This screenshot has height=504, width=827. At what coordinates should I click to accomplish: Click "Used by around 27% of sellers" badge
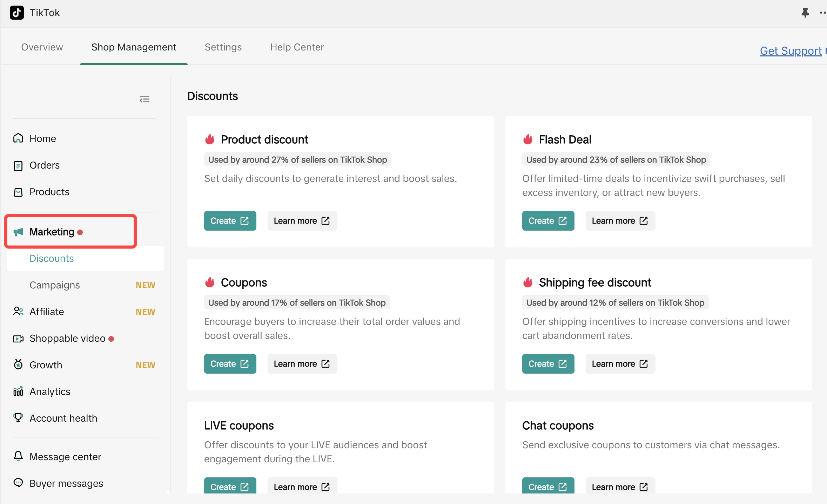click(297, 160)
